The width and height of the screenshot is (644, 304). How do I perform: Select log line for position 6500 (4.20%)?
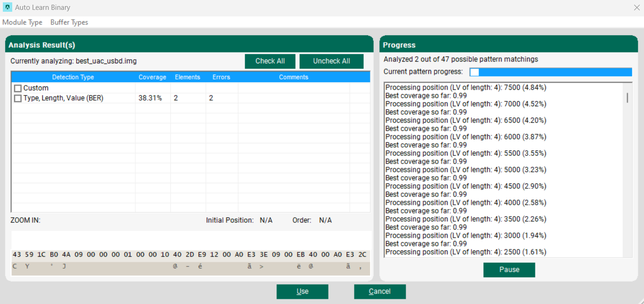pyautogui.click(x=466, y=120)
